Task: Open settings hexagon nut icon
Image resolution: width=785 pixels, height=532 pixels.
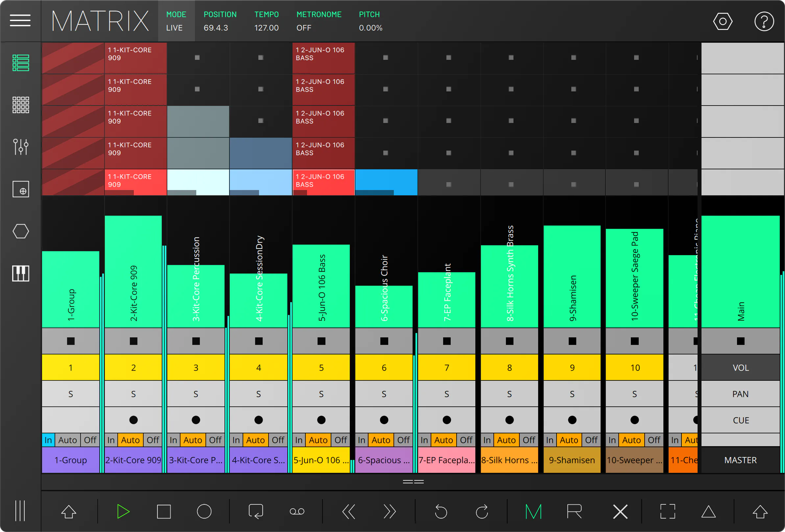Action: pos(723,21)
